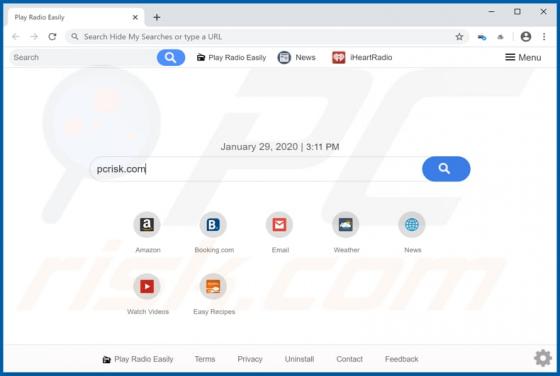Image resolution: width=560 pixels, height=376 pixels.
Task: Click the gray extension icon beside profile
Action: coord(500,37)
